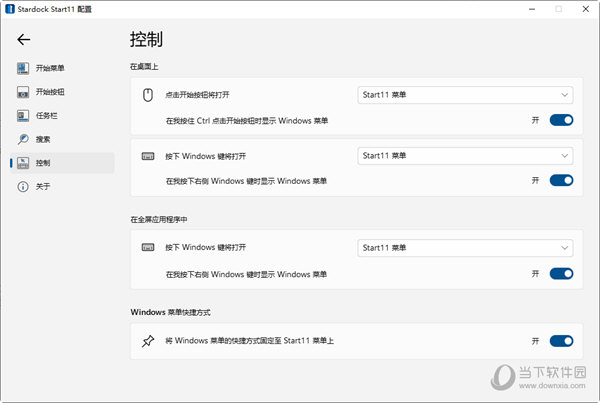Toggle pin Windows menu shortcut to Start11 switch

pos(561,341)
